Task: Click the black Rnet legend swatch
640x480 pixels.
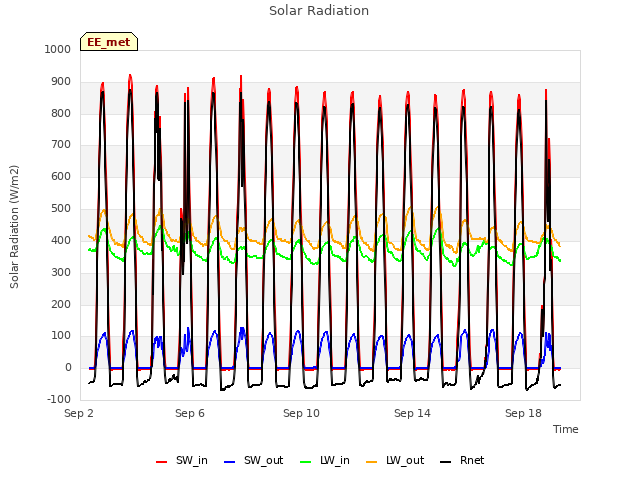Action: point(446,462)
